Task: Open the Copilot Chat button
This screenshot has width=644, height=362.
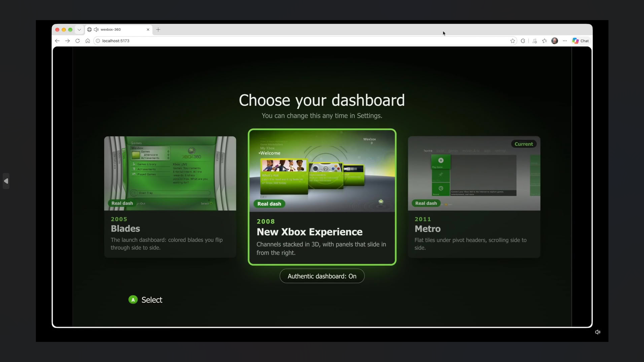Action: [581, 41]
